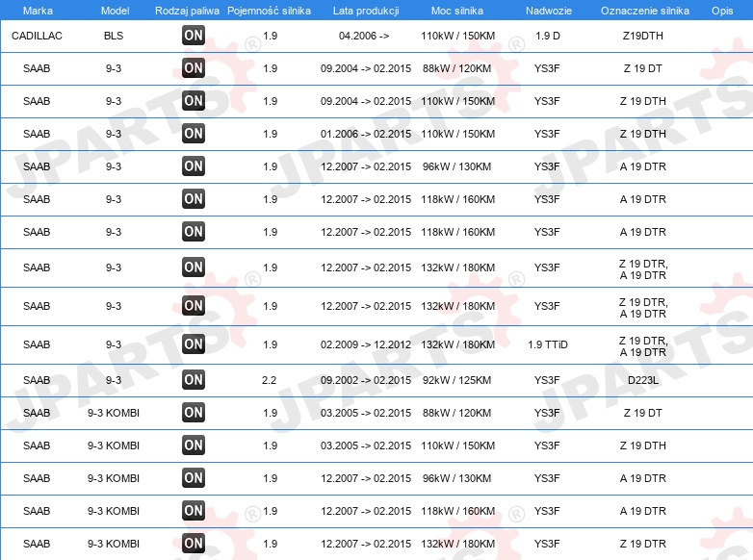The height and width of the screenshot is (560, 753).
Task: Click the Marka column header
Action: point(38,11)
